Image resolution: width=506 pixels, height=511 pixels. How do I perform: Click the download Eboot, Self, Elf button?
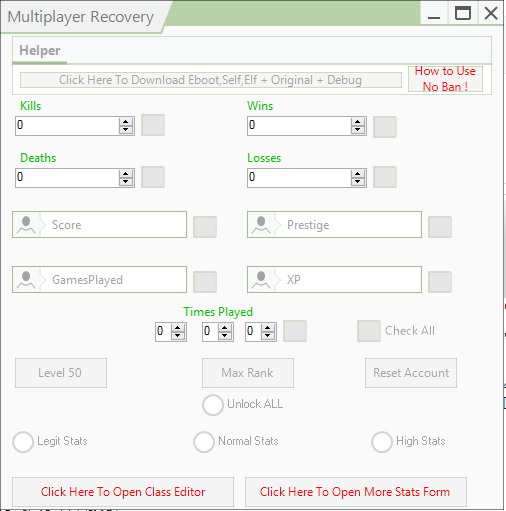pos(211,80)
